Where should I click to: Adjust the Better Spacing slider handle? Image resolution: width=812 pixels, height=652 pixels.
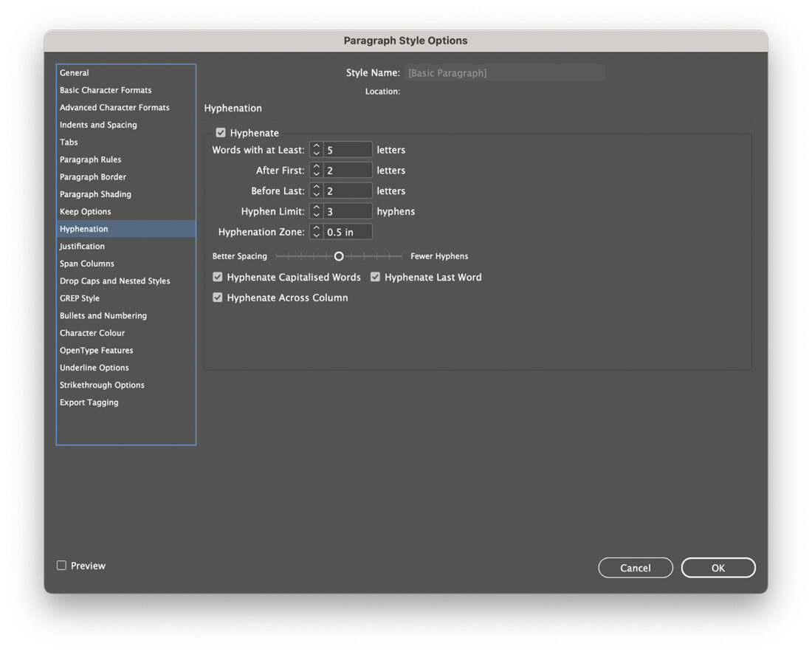click(339, 256)
